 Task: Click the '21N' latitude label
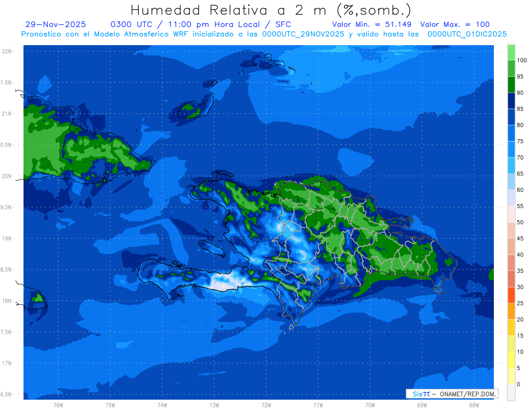pyautogui.click(x=7, y=114)
